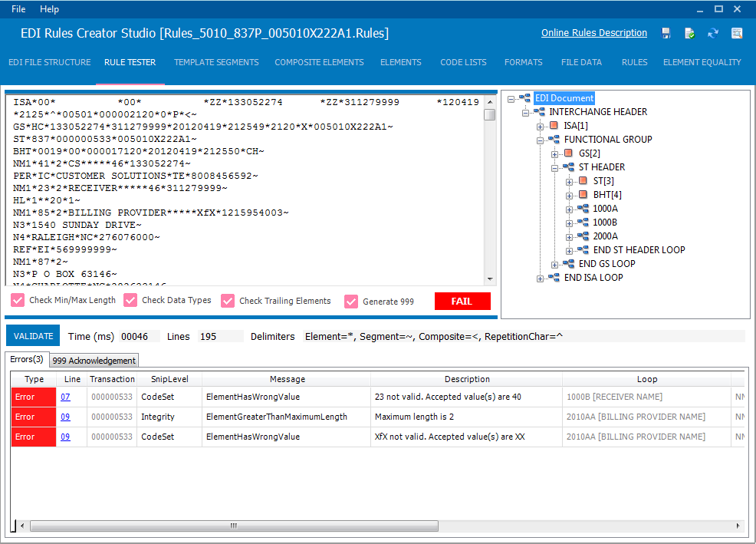Disable the Generate 999 checkbox
Image resolution: width=756 pixels, height=544 pixels.
[351, 302]
